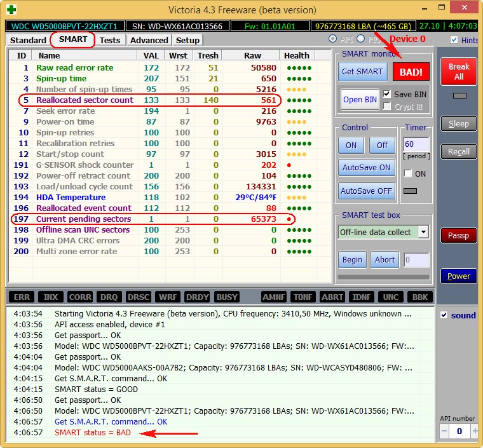Toggle the Crypt it! checkbox

(x=387, y=107)
